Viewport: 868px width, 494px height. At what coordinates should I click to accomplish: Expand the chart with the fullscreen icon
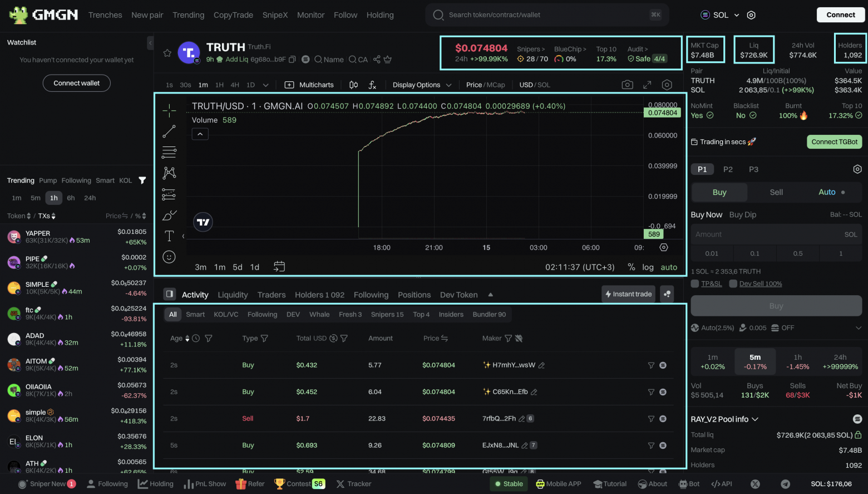[647, 84]
